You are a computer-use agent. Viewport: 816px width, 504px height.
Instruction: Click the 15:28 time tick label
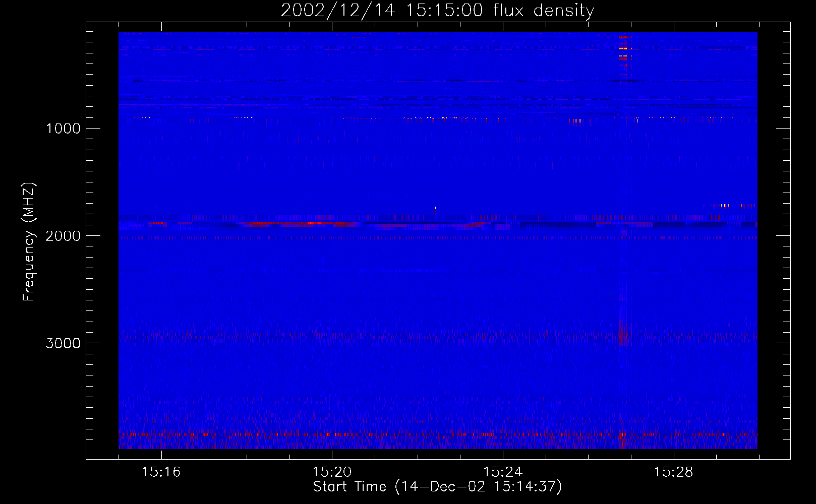click(x=673, y=472)
